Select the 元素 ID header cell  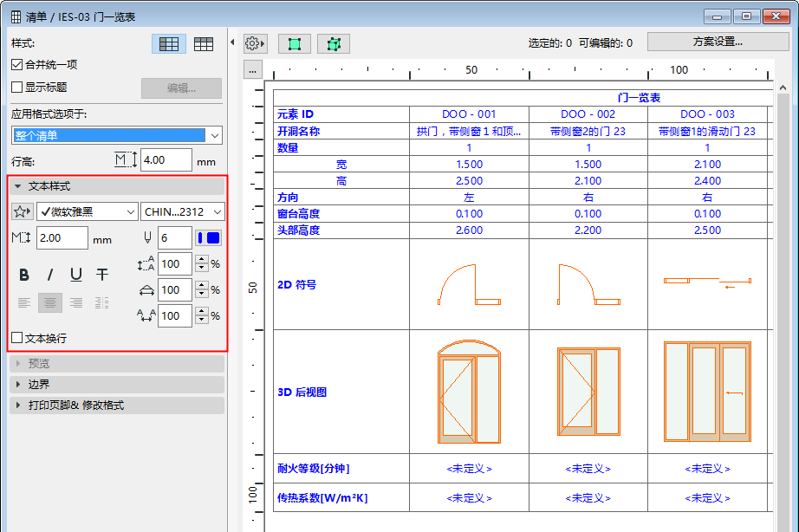click(341, 114)
